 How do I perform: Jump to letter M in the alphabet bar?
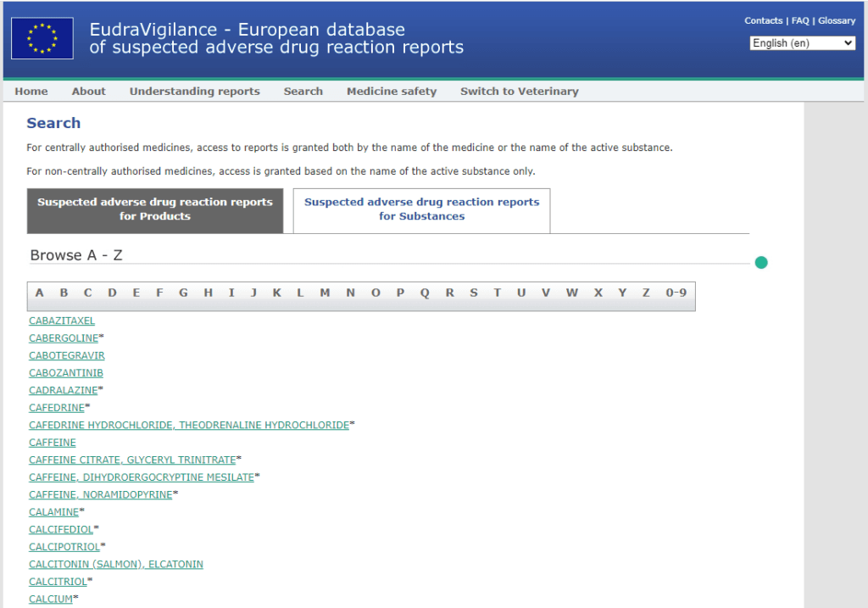[x=325, y=293]
